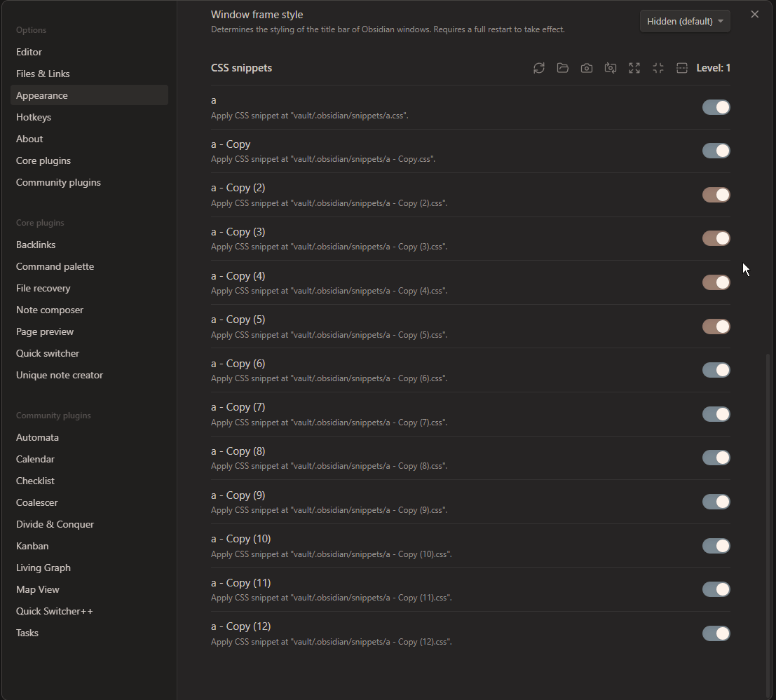Viewport: 776px width, 700px height.
Task: Toggle the 'a - Copy (12)' snippet
Action: (716, 633)
